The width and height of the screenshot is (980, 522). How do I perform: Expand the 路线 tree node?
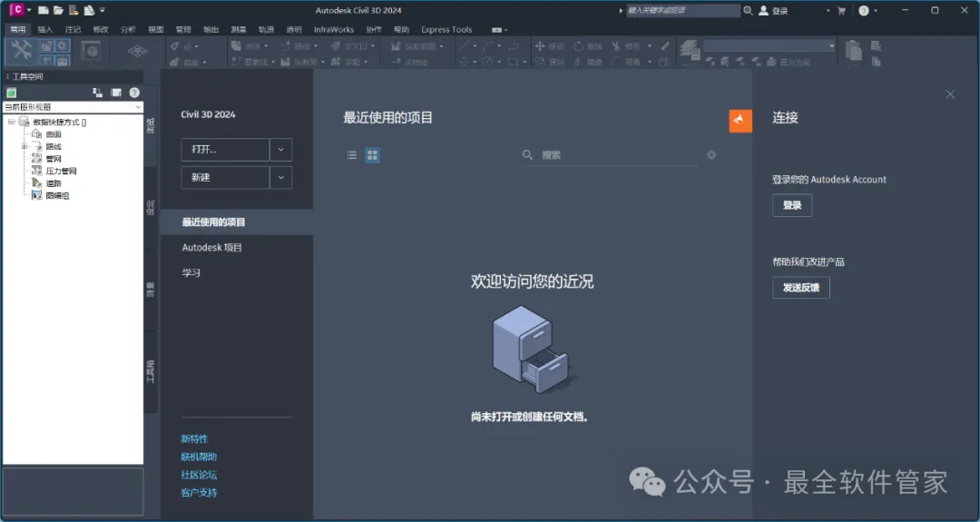24,146
